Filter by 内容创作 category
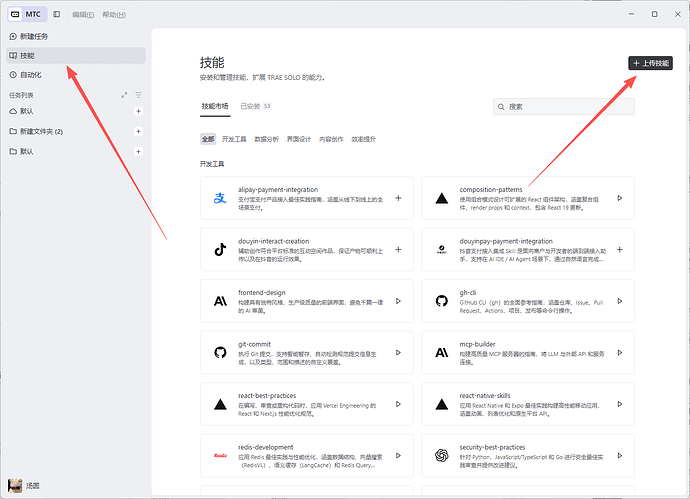This screenshot has height=499, width=690. [331, 139]
